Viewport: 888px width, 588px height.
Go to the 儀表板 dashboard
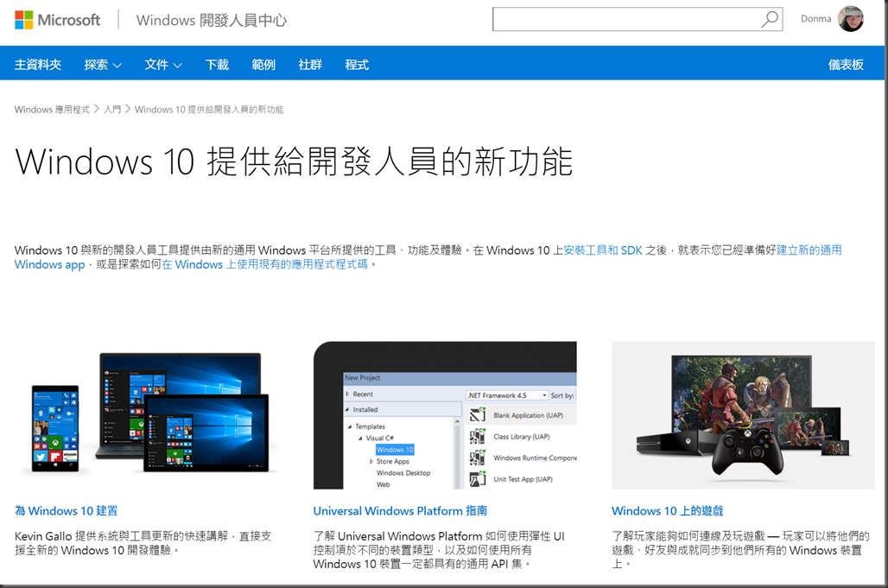point(846,65)
